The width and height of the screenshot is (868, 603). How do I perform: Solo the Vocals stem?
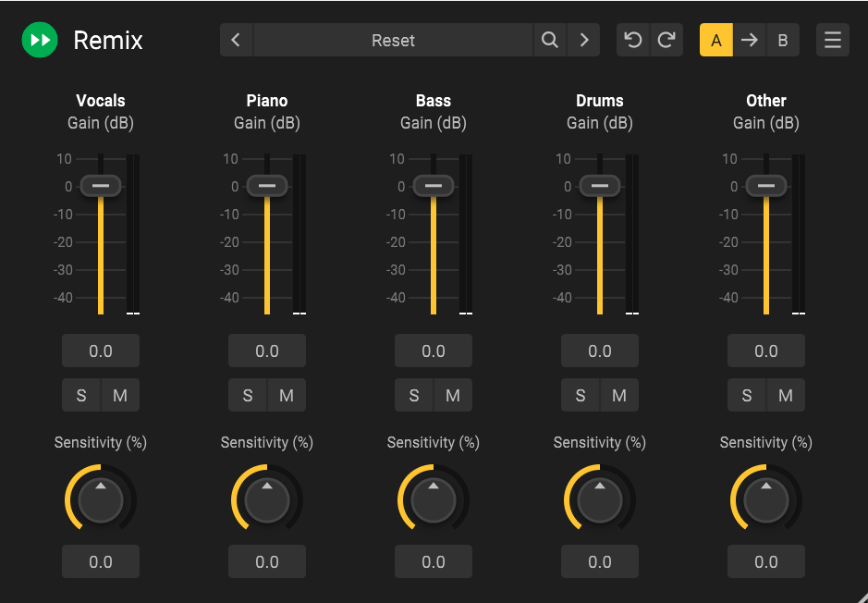[x=81, y=396]
